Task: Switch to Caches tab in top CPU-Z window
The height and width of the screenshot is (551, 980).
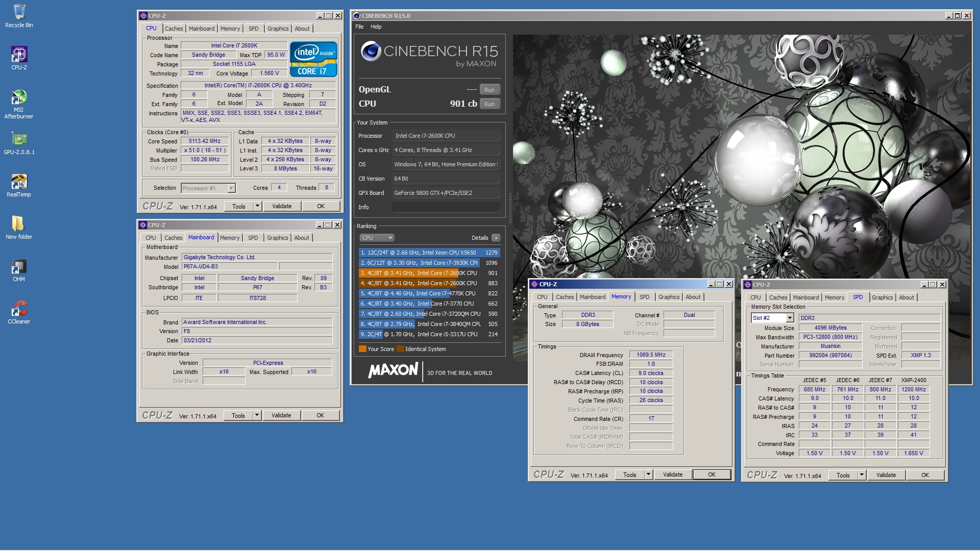Action: (x=174, y=29)
